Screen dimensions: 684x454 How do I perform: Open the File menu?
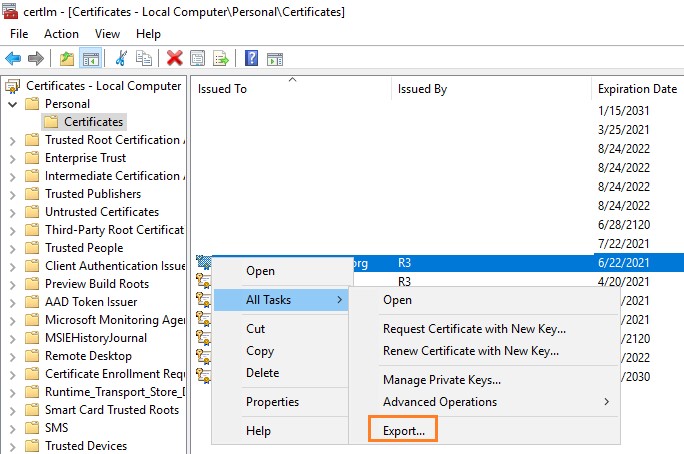(19, 34)
